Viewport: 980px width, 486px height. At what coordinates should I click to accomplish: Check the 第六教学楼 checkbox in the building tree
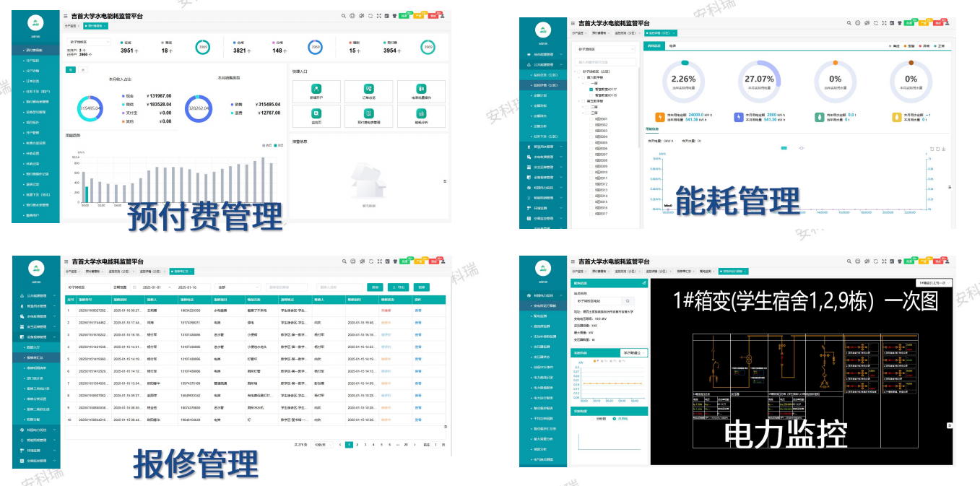tap(582, 77)
